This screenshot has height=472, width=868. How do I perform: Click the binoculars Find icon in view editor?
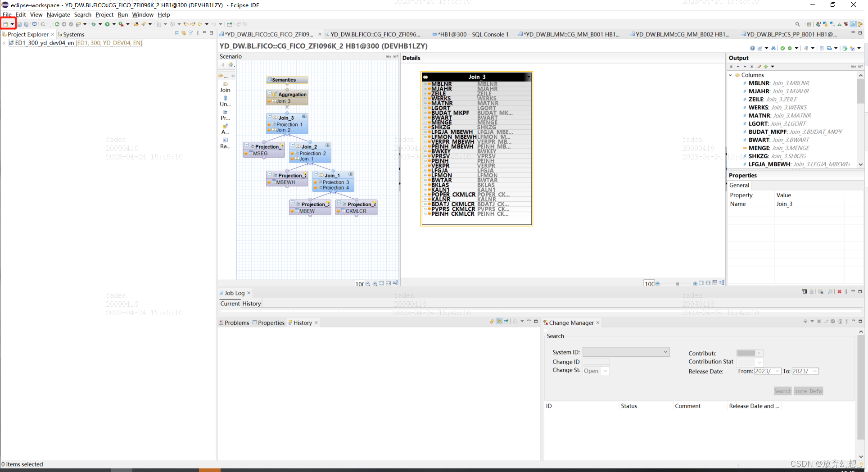[x=773, y=48]
